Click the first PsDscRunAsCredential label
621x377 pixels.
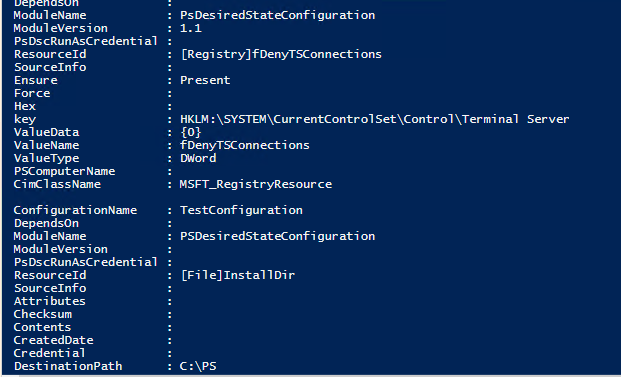[x=86, y=41]
